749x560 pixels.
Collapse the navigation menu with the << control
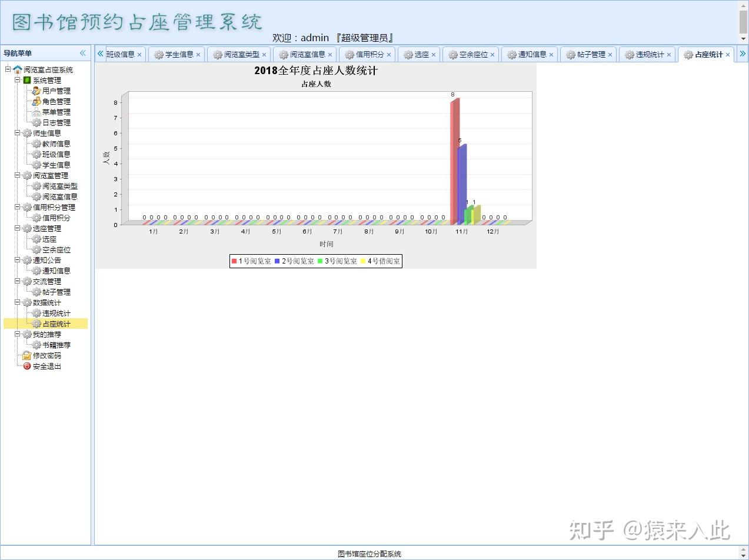(x=82, y=52)
